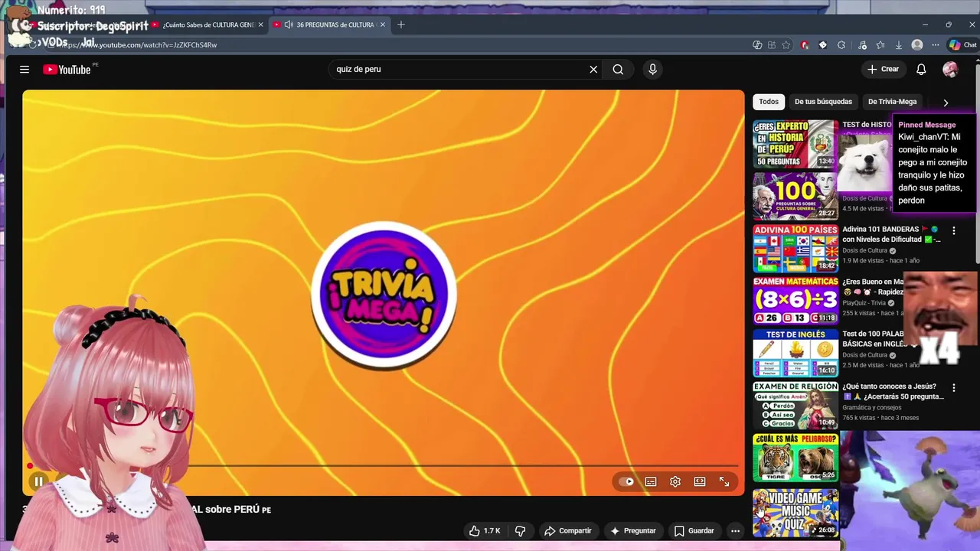Select the 'Todos' filter chip

tap(769, 102)
